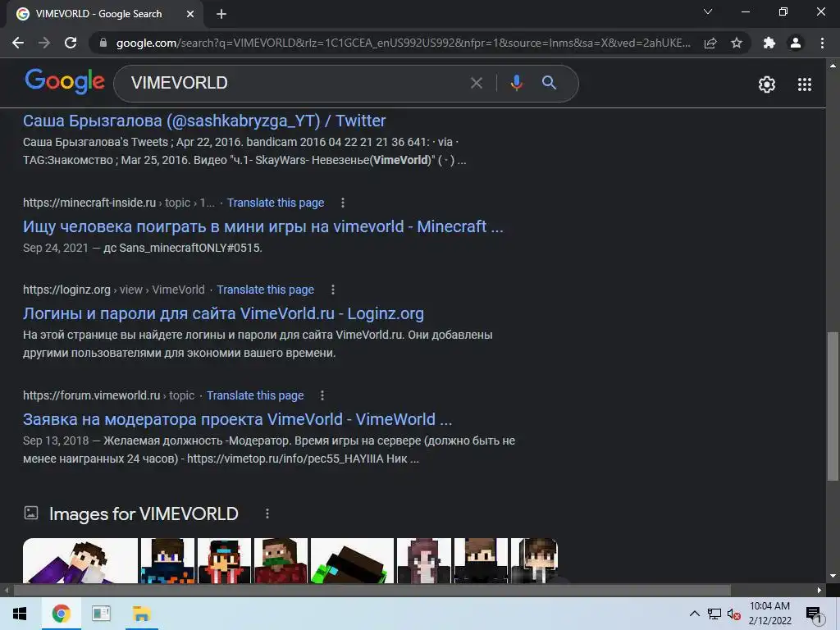Screen dimensions: 840x630
Task: Click the address bar URL
Action: point(403,43)
